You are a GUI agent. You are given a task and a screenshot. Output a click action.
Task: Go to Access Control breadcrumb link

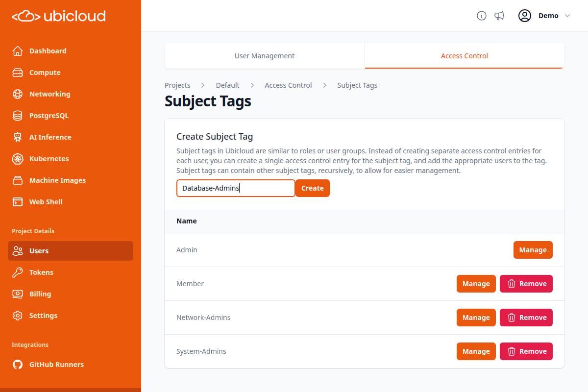point(288,85)
